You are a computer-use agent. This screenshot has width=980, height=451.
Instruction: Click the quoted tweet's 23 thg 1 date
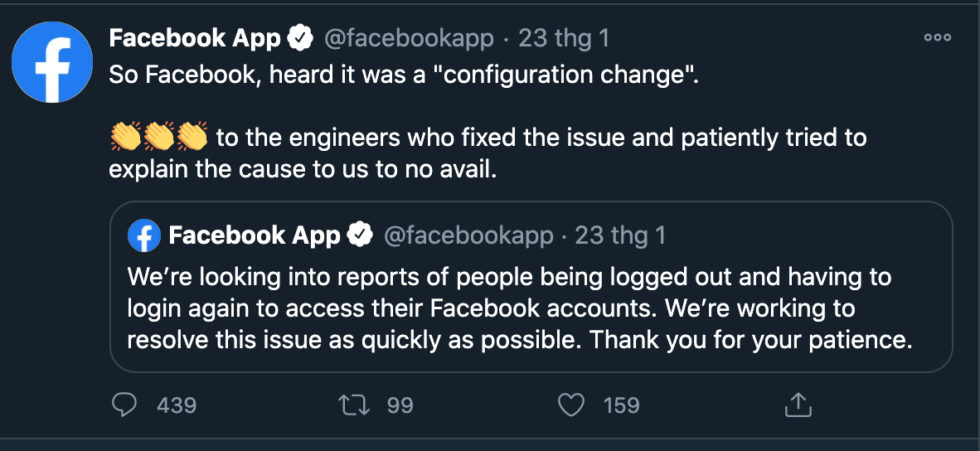click(x=620, y=235)
